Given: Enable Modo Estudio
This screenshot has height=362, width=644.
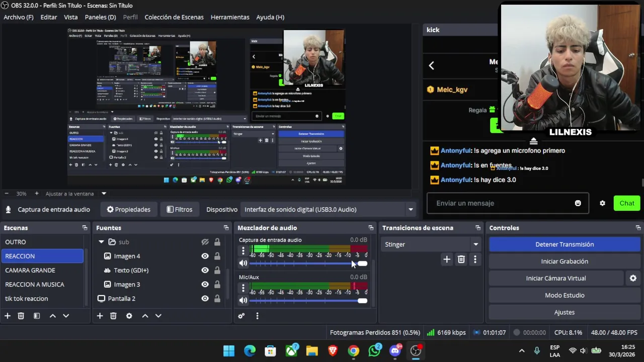Looking at the screenshot, I should pyautogui.click(x=565, y=295).
